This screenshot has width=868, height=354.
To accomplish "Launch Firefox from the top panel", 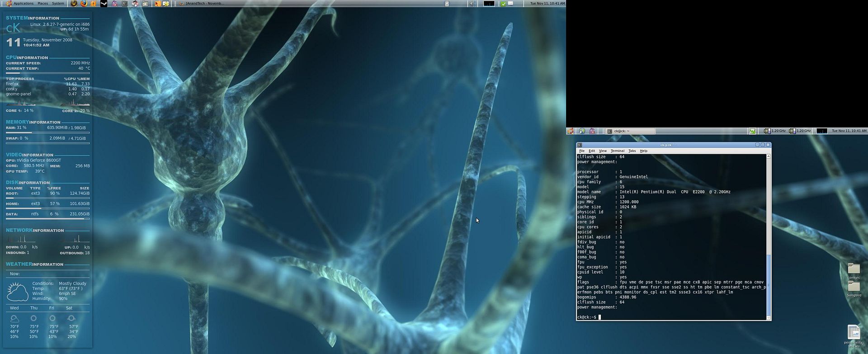I will point(84,4).
